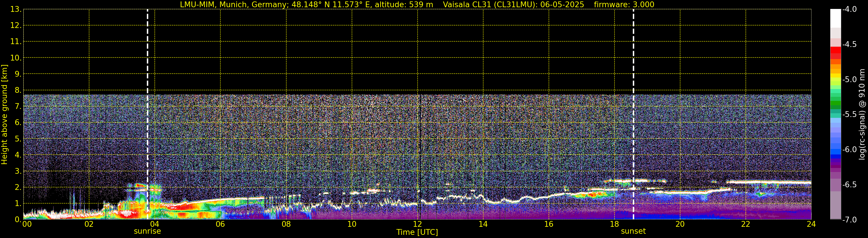Screen dimensions: 868x238
Task: Click the "sunset" label below the time axis
Action: [x=633, y=231]
